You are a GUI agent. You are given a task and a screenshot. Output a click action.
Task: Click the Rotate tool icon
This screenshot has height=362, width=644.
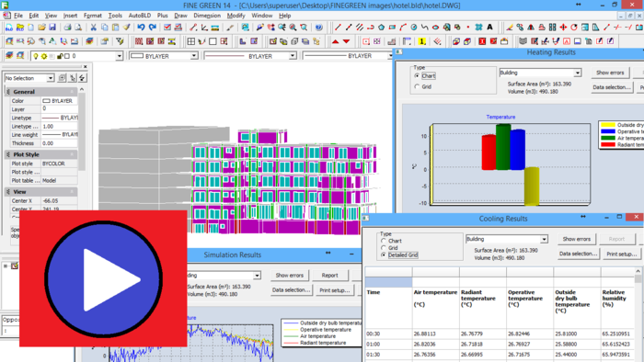[574, 28]
